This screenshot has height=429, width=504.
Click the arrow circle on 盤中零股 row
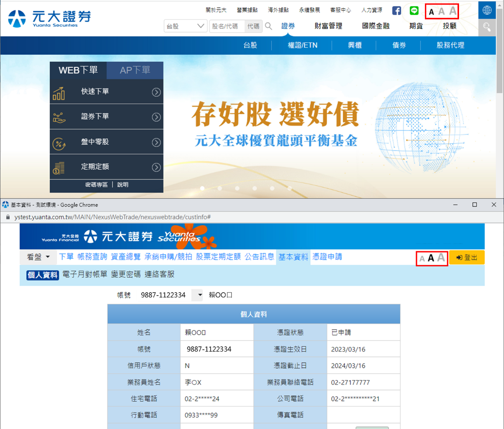pyautogui.click(x=156, y=142)
